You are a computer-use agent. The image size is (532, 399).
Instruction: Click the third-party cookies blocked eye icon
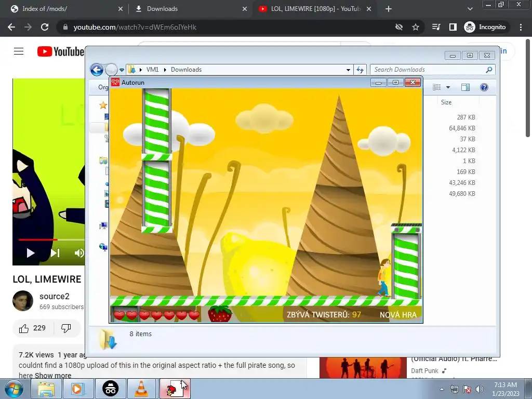pos(399,27)
